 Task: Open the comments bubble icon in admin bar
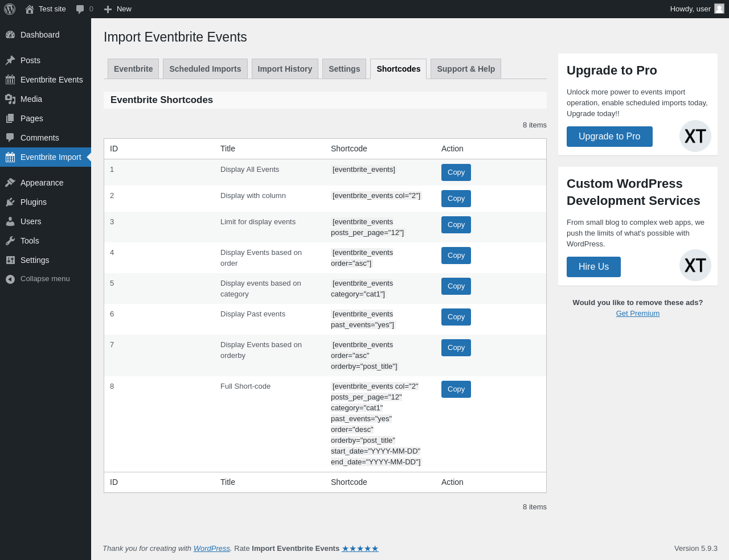(80, 9)
